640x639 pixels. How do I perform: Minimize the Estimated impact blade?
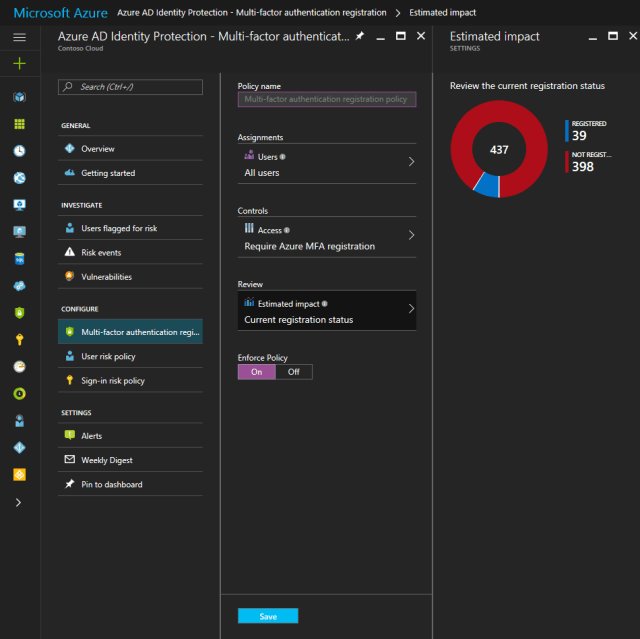coord(593,37)
